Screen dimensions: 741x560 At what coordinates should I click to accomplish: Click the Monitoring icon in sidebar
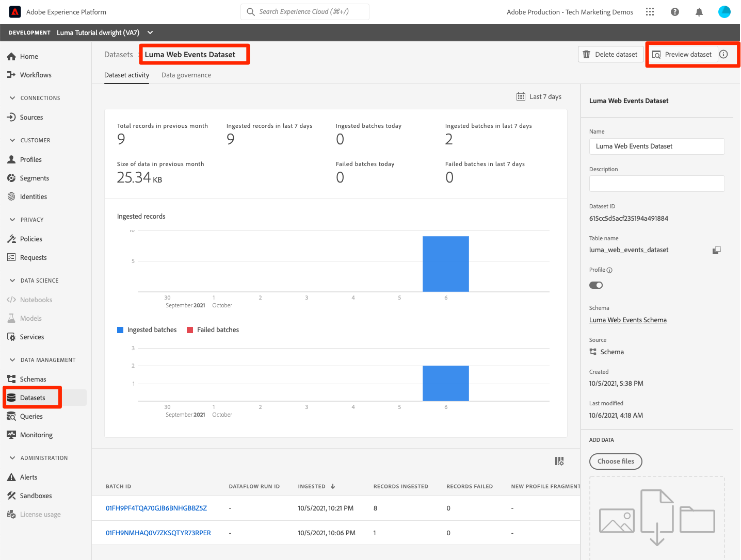click(x=11, y=435)
